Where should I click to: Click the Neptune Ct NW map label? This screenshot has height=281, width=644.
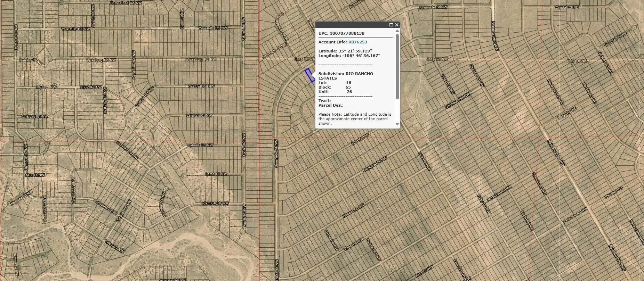(21, 197)
